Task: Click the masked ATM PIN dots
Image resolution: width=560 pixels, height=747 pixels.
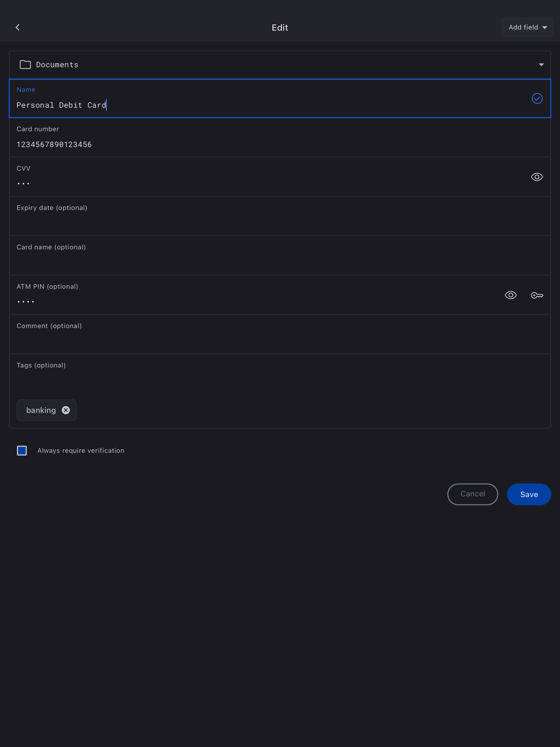Action: 26,301
